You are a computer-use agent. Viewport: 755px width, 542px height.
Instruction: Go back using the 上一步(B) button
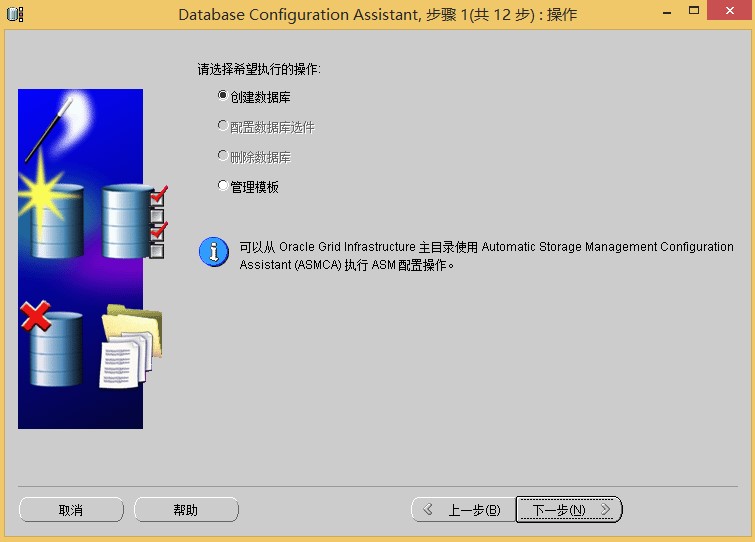463,510
